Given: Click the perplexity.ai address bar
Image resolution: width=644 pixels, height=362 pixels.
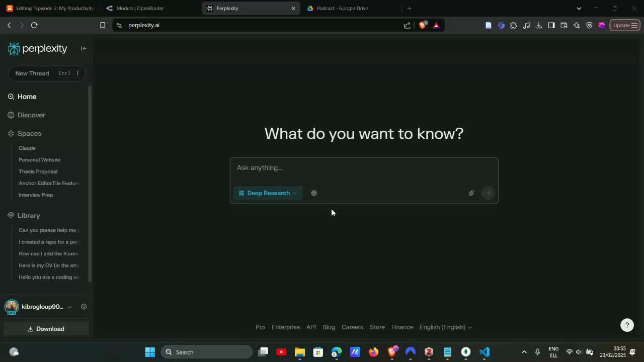Looking at the screenshot, I should point(259,25).
